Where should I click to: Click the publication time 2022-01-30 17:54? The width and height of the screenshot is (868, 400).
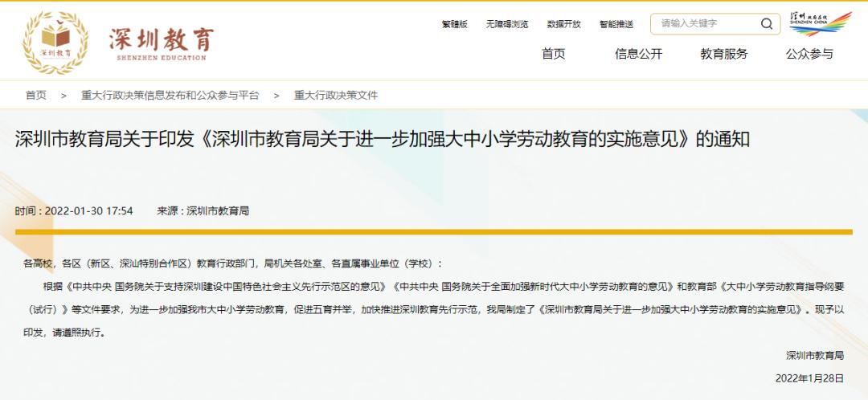tap(74, 210)
